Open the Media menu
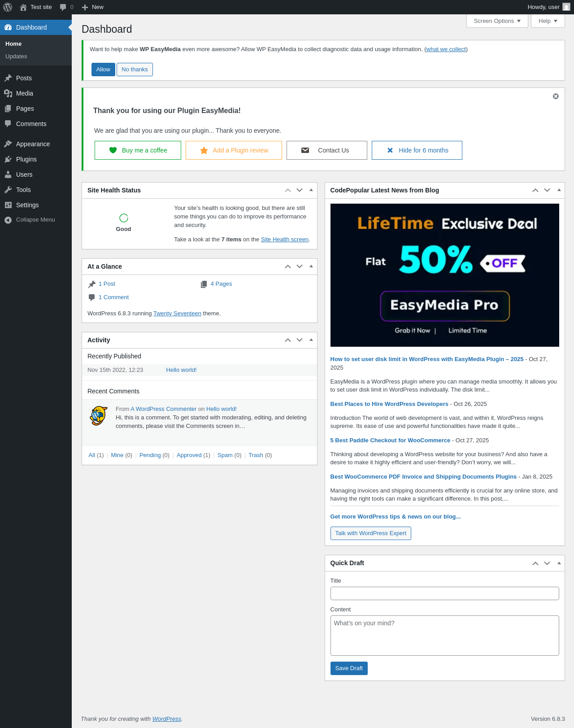 (x=36, y=93)
